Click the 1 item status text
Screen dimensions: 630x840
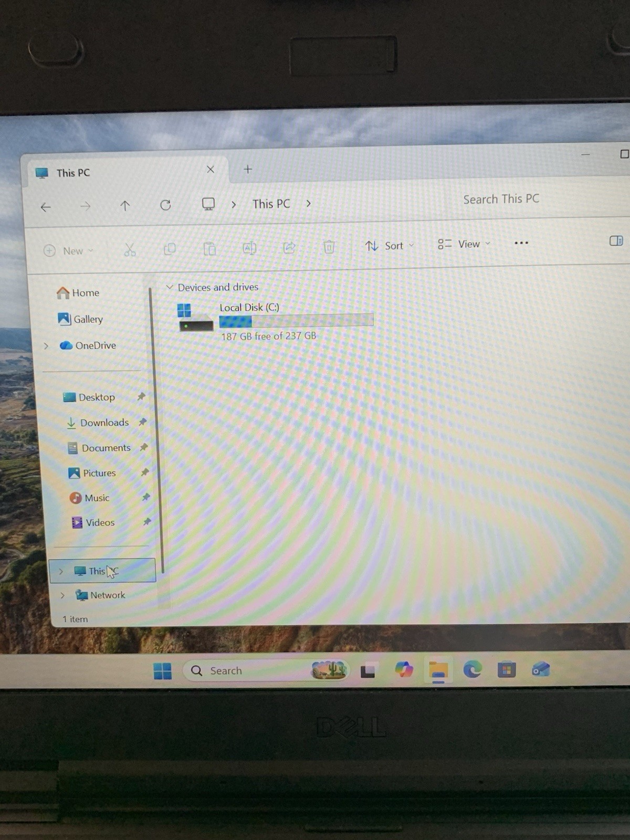[75, 619]
